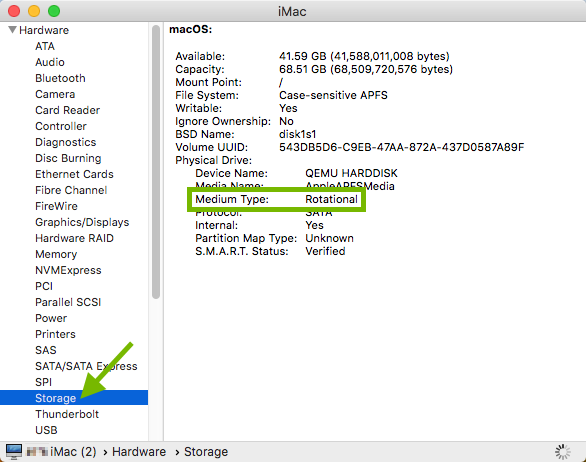This screenshot has width=586, height=462.
Task: Open the Card Reader entry
Action: 67,110
